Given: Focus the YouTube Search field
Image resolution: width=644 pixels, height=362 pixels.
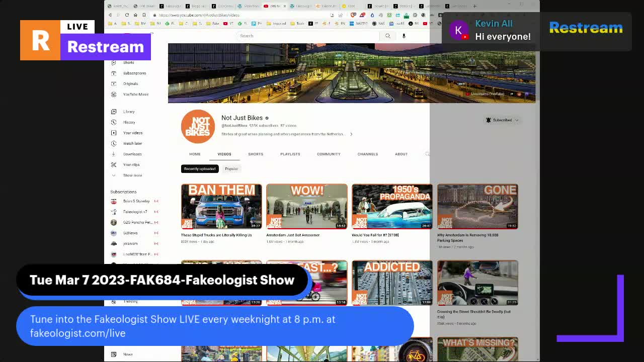Looking at the screenshot, I should click(308, 36).
